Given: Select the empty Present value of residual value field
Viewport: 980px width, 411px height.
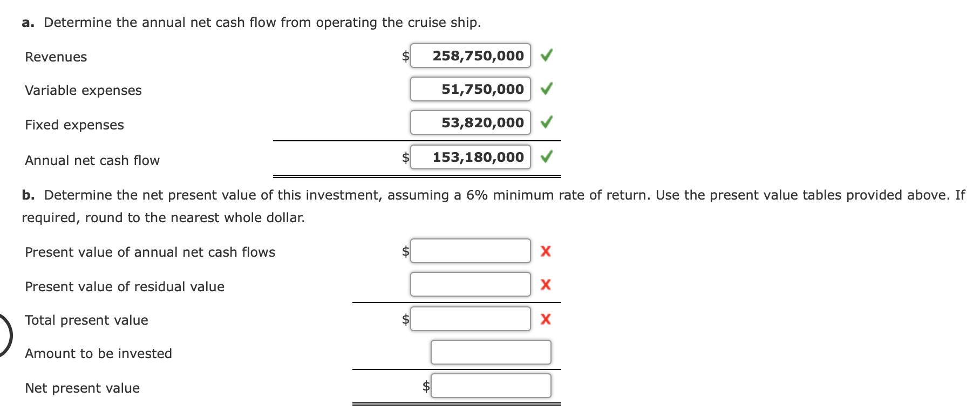Looking at the screenshot, I should [x=470, y=285].
